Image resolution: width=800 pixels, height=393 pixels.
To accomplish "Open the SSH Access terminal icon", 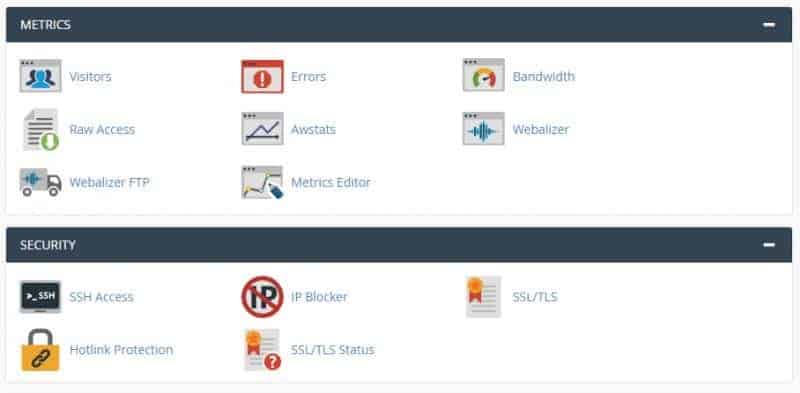I will [x=40, y=297].
